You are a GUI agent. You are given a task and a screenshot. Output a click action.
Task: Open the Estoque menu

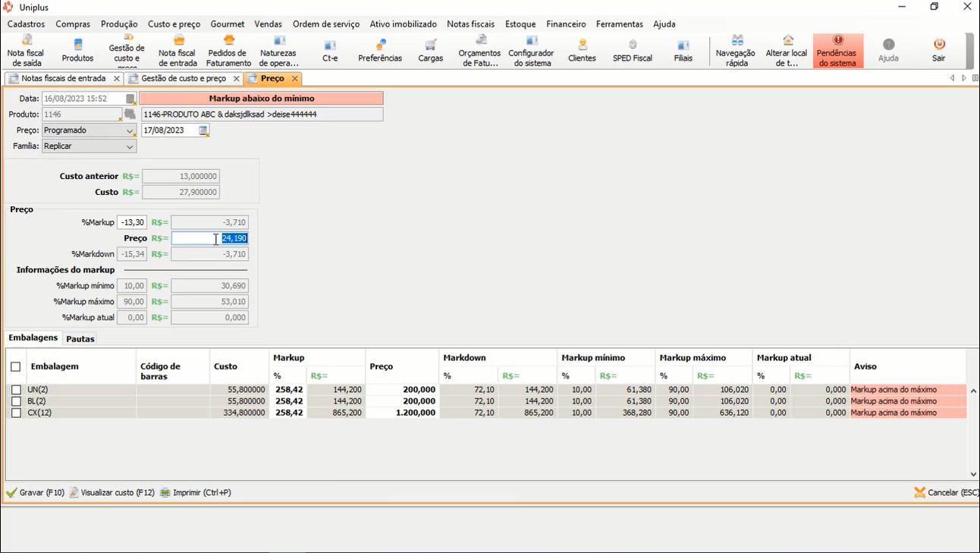point(520,24)
